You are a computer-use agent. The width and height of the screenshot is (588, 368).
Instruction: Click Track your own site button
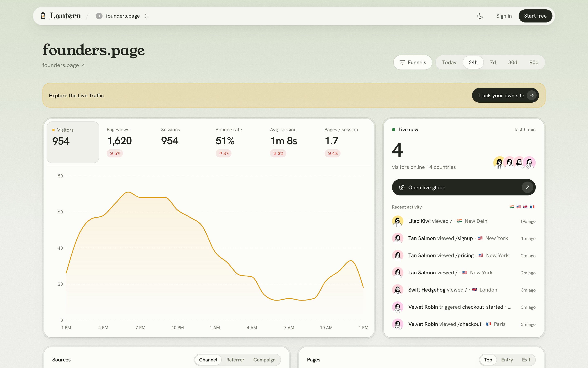(505, 95)
